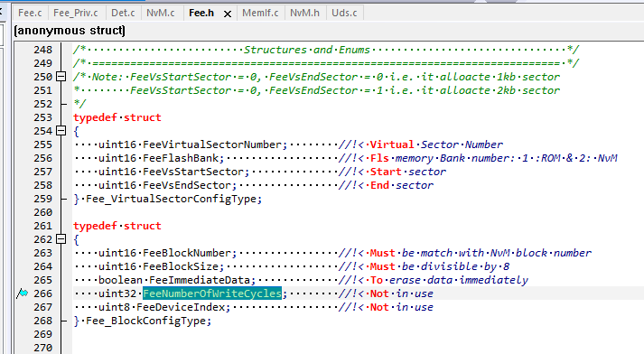Click the 'Virtual Sector Number' comment
Image resolution: width=644 pixels, height=354 pixels.
tap(436, 144)
